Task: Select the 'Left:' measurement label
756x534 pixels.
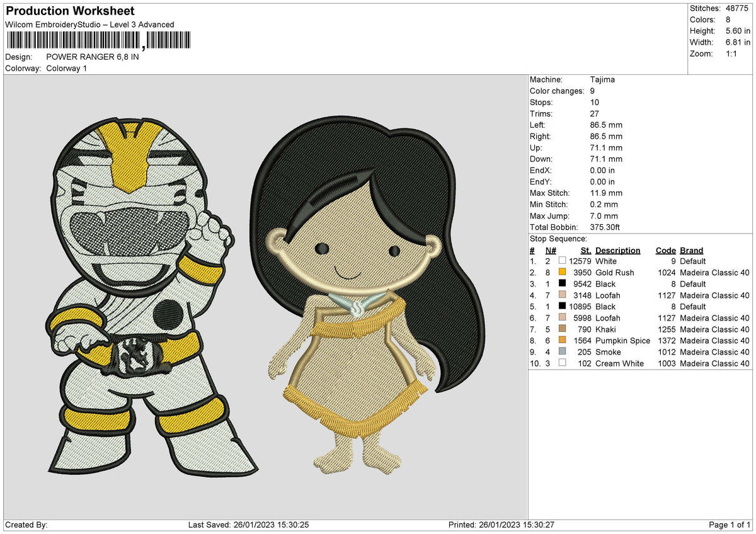Action: (538, 125)
